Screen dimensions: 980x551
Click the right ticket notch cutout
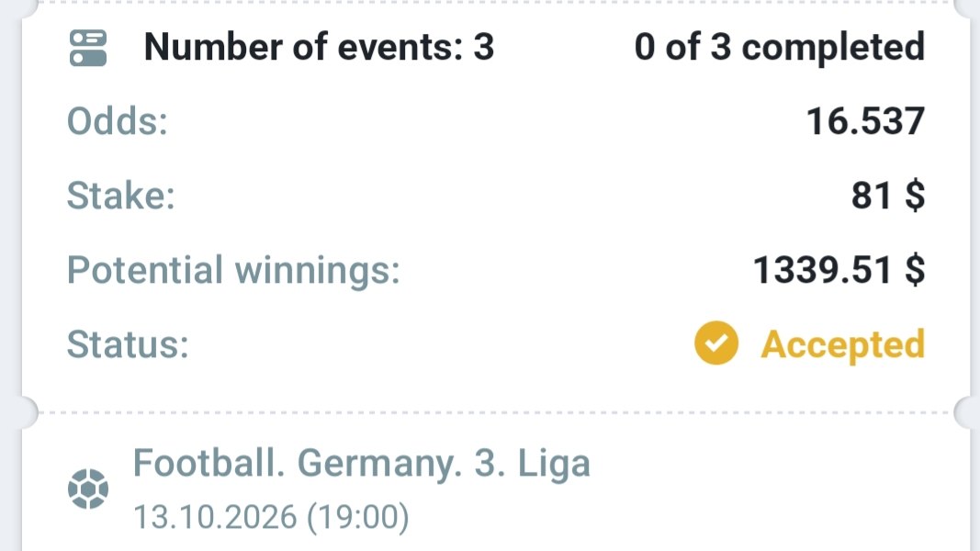967,412
